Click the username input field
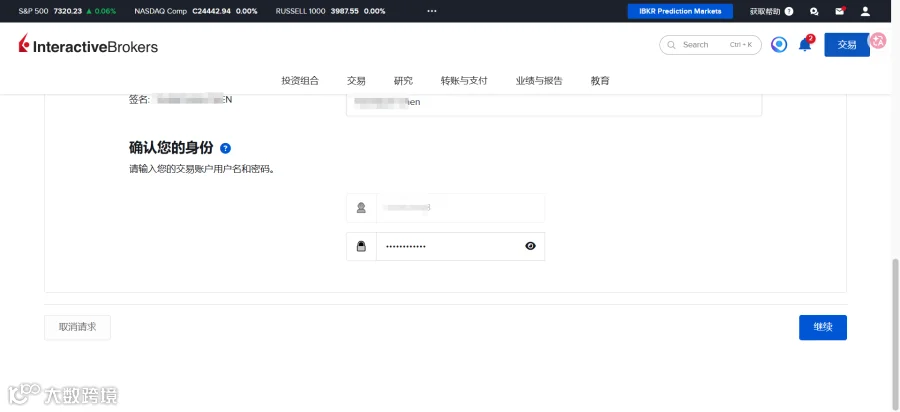The image size is (900, 412). point(460,208)
